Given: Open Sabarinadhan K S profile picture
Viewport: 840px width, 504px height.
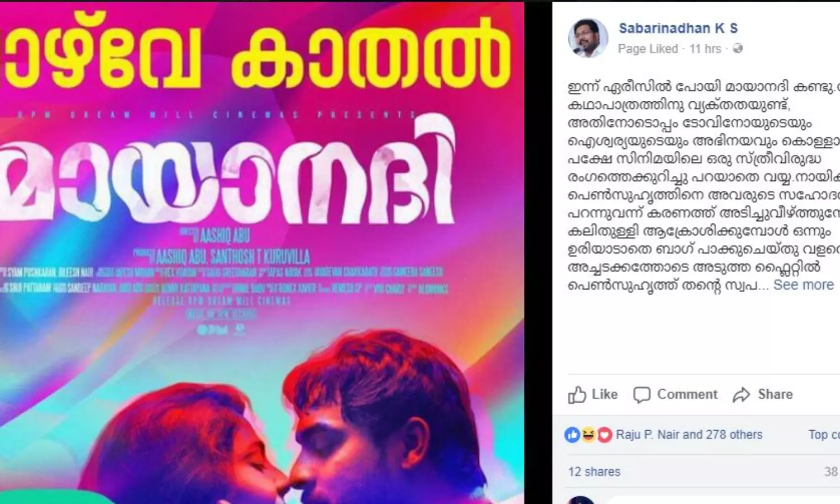Looking at the screenshot, I should tap(588, 38).
